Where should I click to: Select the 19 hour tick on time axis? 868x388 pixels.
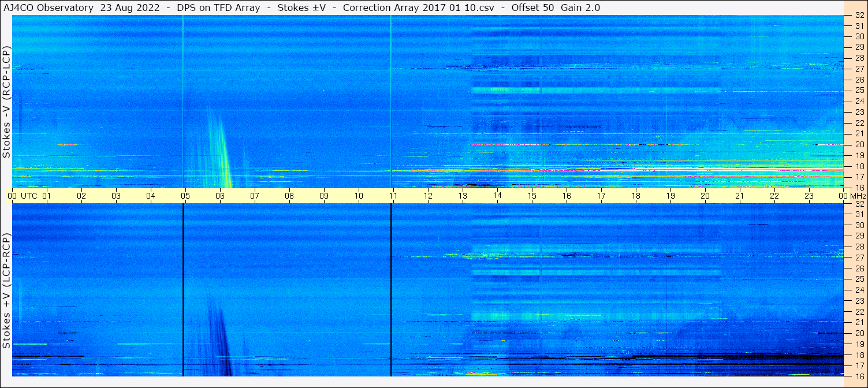coord(670,196)
